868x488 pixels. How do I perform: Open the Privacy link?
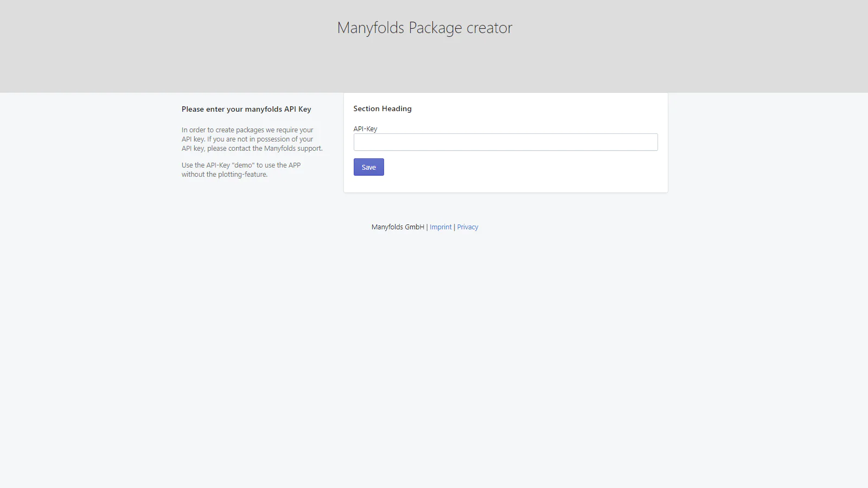468,227
